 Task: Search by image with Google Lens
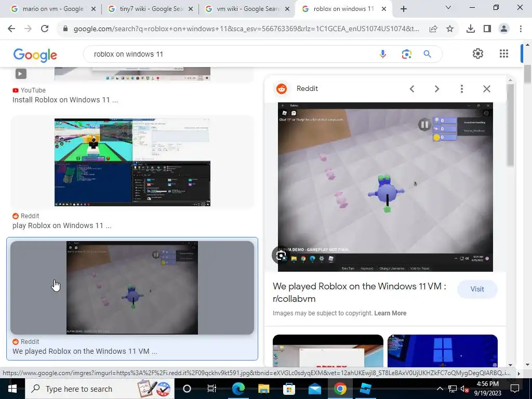tap(406, 54)
